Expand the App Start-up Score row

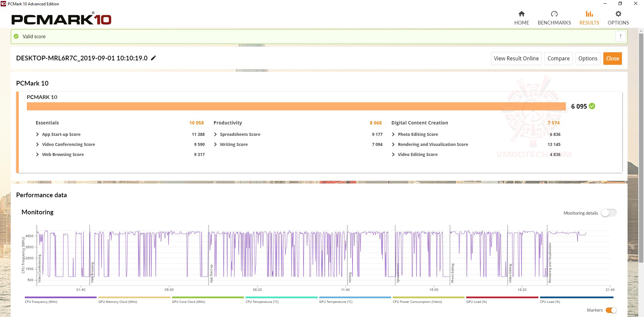coord(37,134)
